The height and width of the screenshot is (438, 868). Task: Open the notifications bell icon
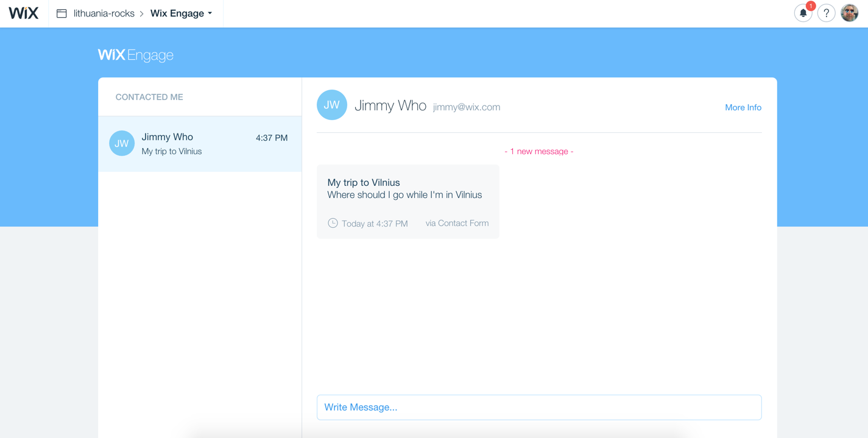(803, 13)
